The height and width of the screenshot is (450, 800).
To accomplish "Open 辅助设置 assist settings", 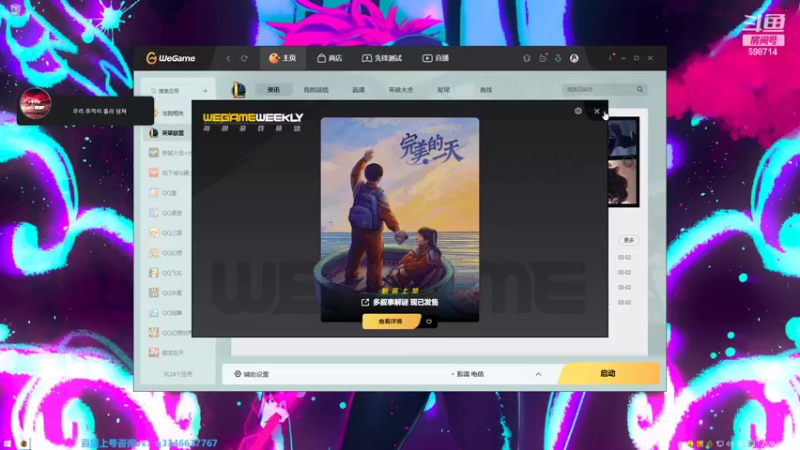I will click(252, 374).
